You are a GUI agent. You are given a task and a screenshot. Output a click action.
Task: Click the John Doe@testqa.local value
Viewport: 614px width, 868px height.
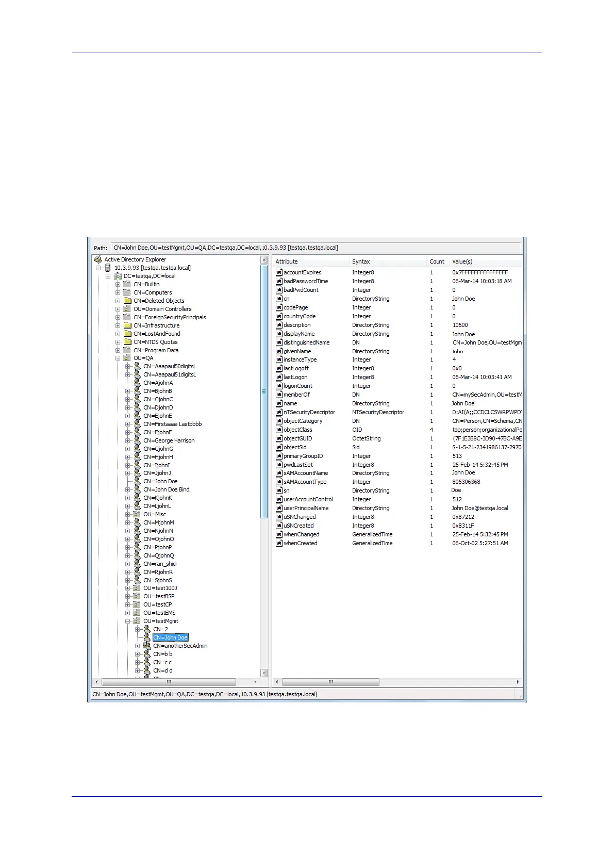click(479, 508)
